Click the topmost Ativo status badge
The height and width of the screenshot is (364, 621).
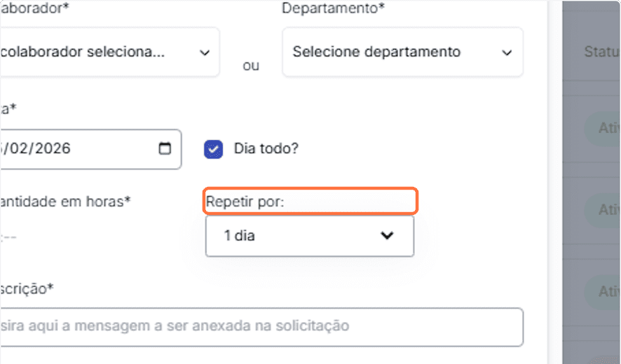click(x=604, y=129)
